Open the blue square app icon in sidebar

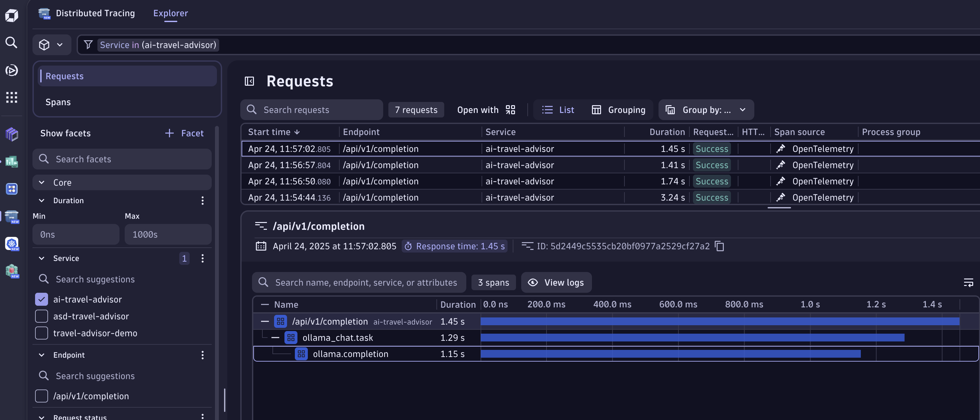coord(12,189)
